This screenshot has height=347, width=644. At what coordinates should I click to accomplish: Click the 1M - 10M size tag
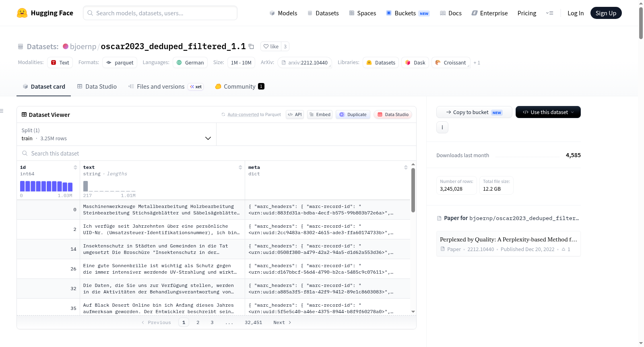pos(241,62)
